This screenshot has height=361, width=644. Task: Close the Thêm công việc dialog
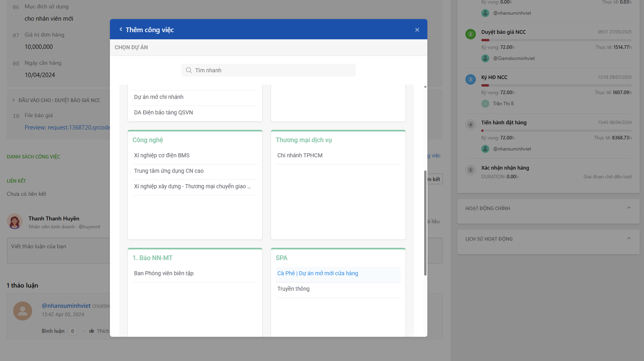point(417,30)
